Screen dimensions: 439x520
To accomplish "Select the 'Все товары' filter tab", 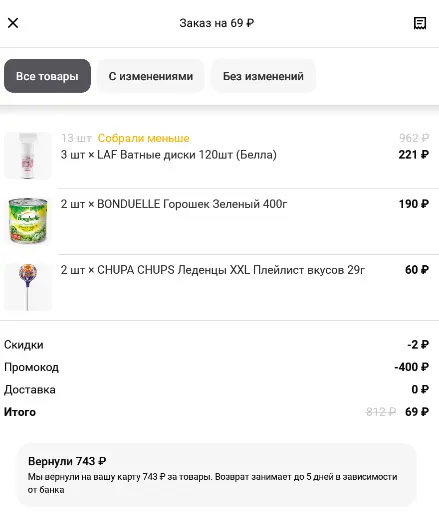I will 47,76.
